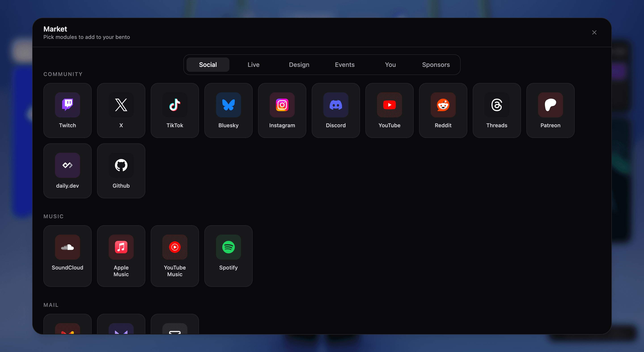Select the YouTube Music module
Viewport: 644px width, 352px height.
pyautogui.click(x=175, y=256)
